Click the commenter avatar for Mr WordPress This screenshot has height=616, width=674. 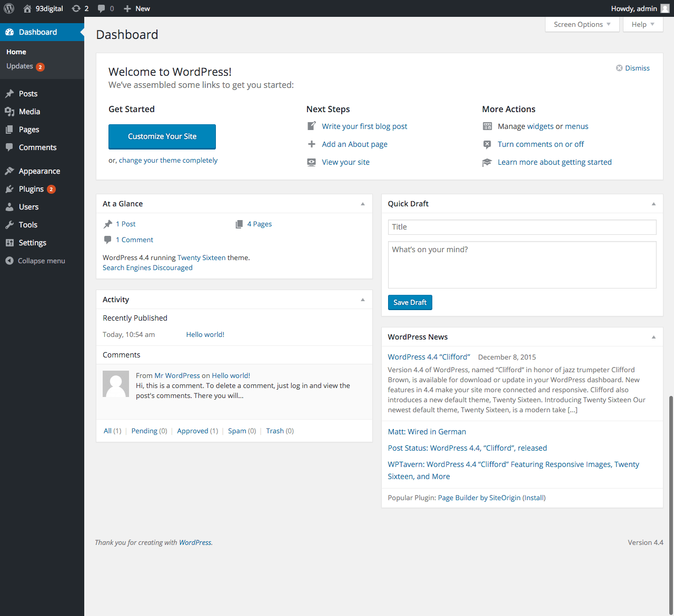pos(116,384)
